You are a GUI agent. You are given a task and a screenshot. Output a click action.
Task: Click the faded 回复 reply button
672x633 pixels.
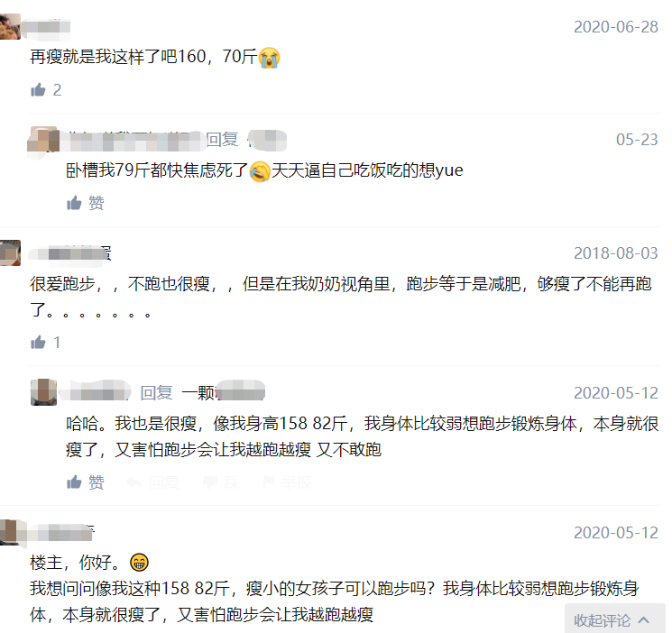pyautogui.click(x=154, y=482)
